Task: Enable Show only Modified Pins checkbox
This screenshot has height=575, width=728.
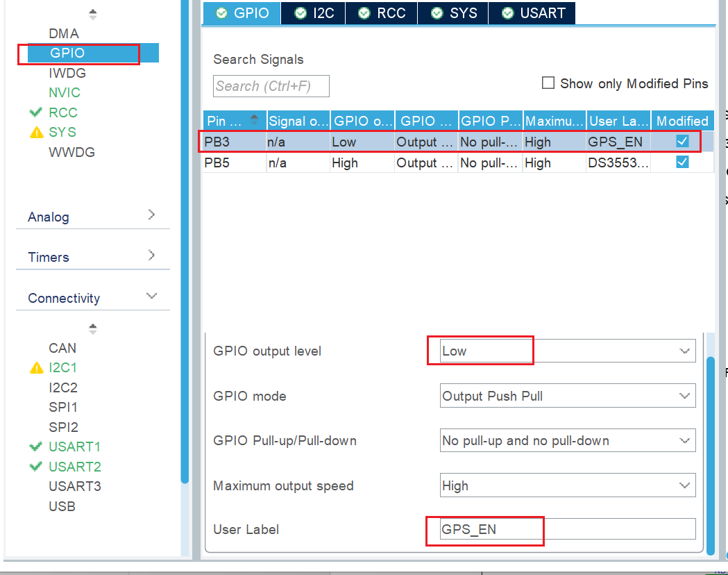Action: tap(548, 83)
